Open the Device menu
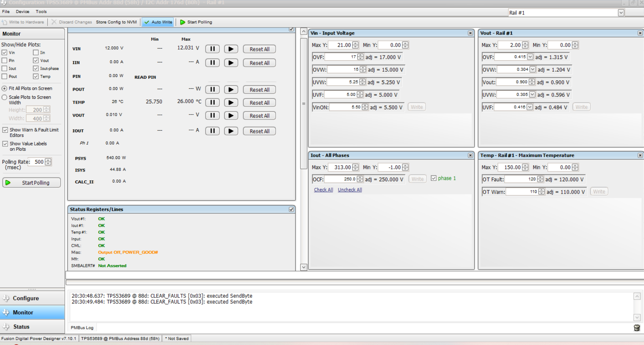This screenshot has width=644, height=345. pos(22,11)
